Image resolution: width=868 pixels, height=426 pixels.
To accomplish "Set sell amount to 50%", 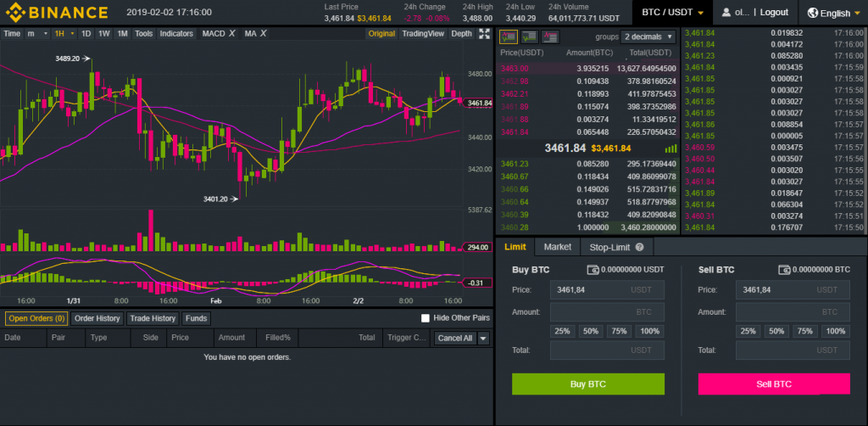I will pos(776,331).
